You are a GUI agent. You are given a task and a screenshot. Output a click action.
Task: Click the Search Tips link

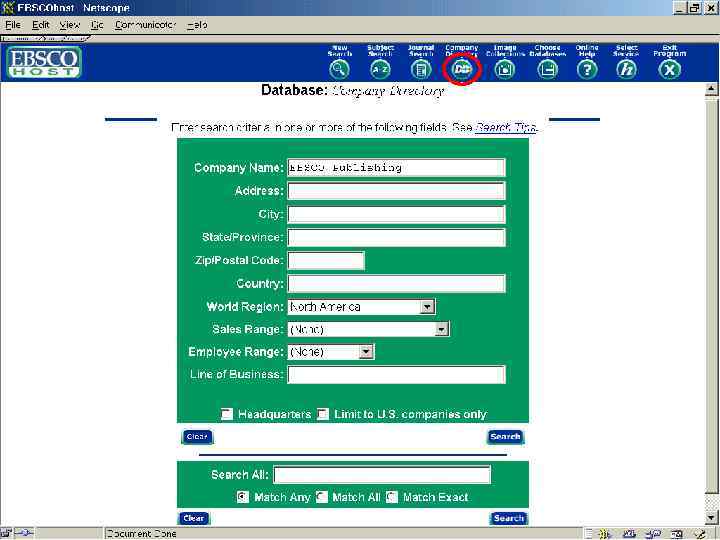505,127
